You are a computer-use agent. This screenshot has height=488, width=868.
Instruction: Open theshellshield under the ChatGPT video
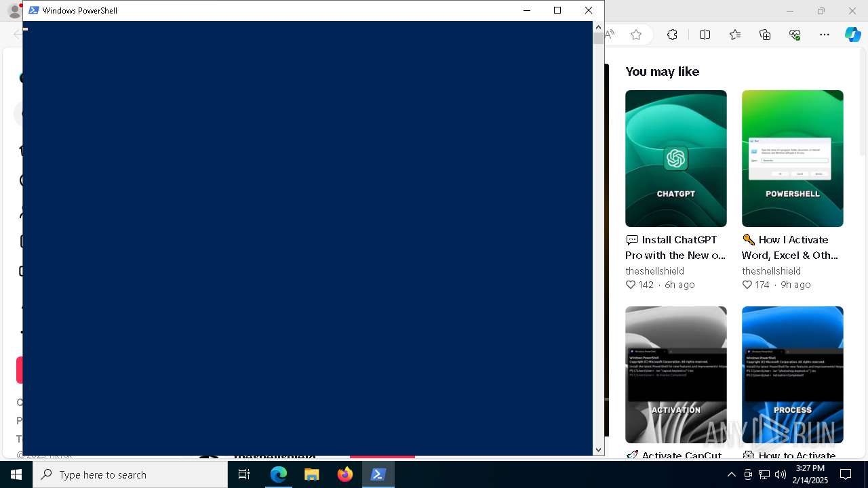point(654,271)
